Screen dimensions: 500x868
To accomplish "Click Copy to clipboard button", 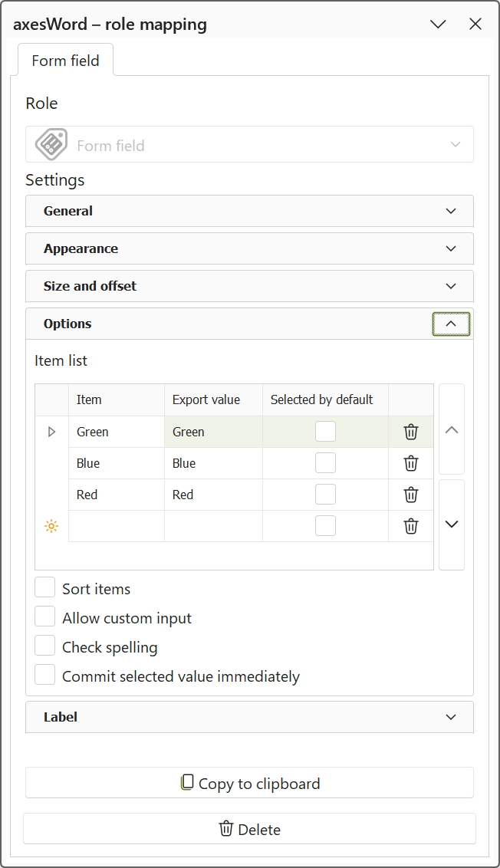I will pyautogui.click(x=250, y=783).
